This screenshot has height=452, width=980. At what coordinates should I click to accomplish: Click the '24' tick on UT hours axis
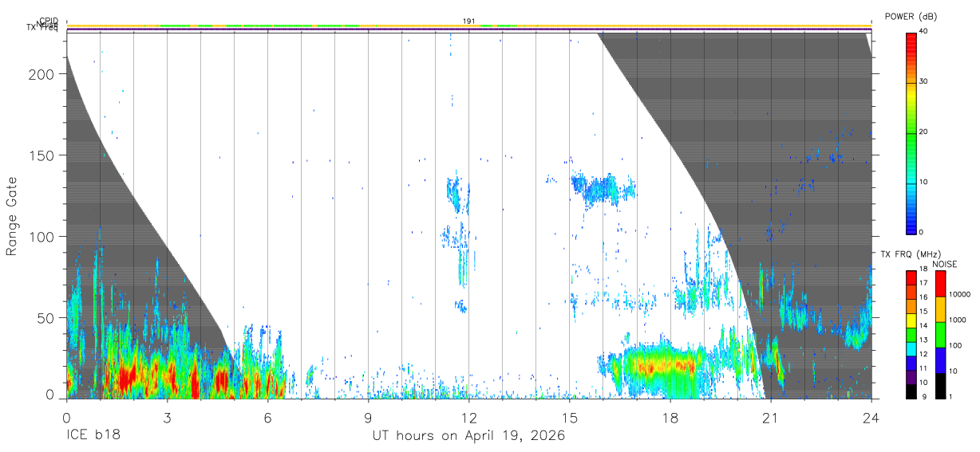[871, 417]
